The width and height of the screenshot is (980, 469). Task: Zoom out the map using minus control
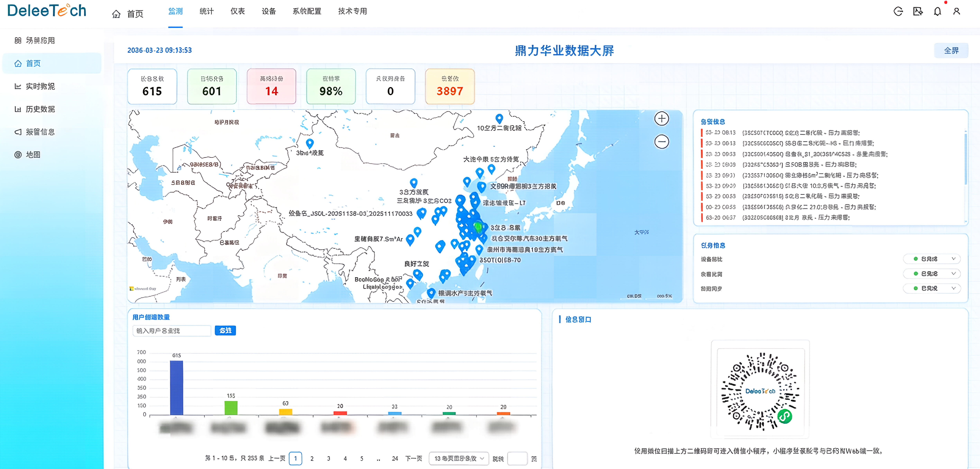(x=662, y=141)
